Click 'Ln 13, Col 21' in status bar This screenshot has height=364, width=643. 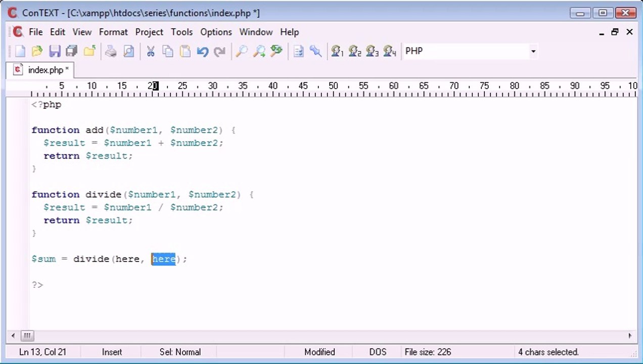tap(42, 352)
